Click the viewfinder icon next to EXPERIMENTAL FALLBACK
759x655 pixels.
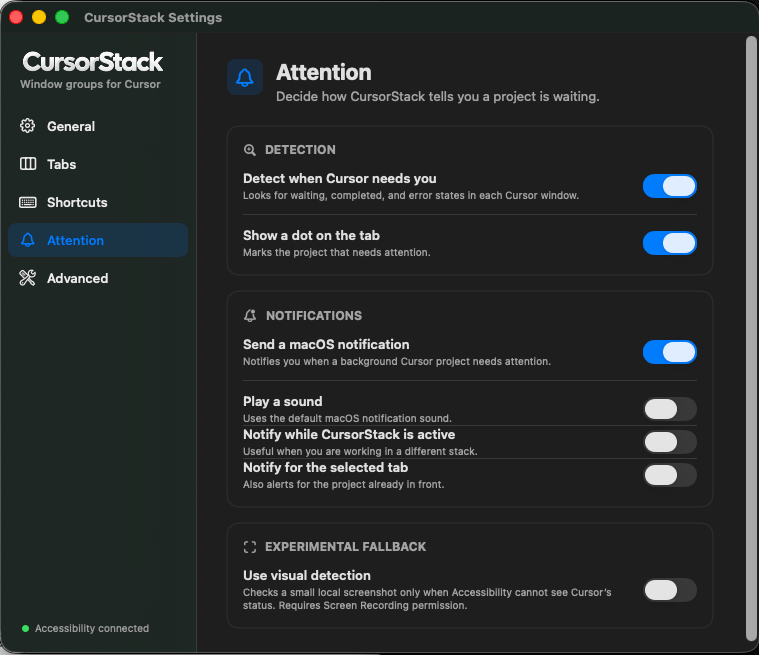click(250, 547)
